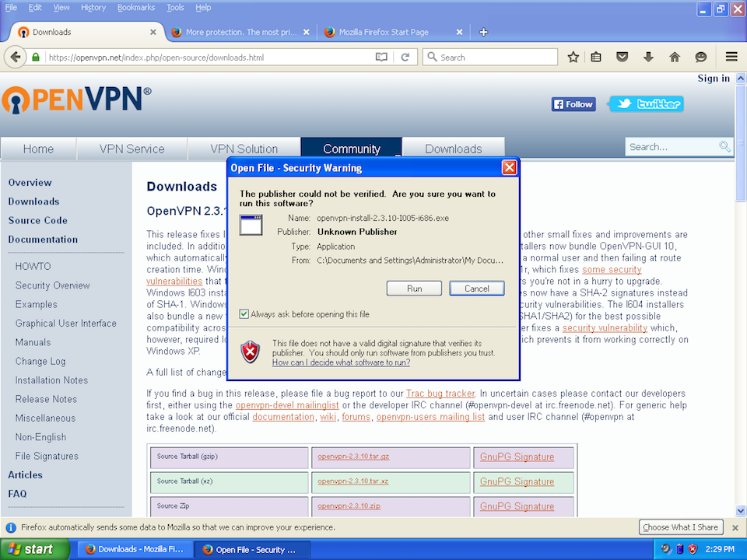Click the first system tray icon

pos(666,549)
